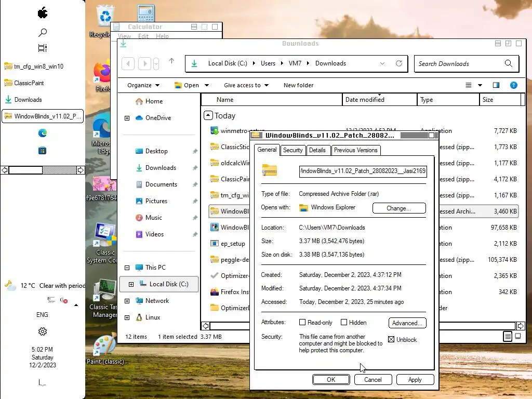Open Videos in navigation pane
The image size is (532, 399).
tap(150, 234)
